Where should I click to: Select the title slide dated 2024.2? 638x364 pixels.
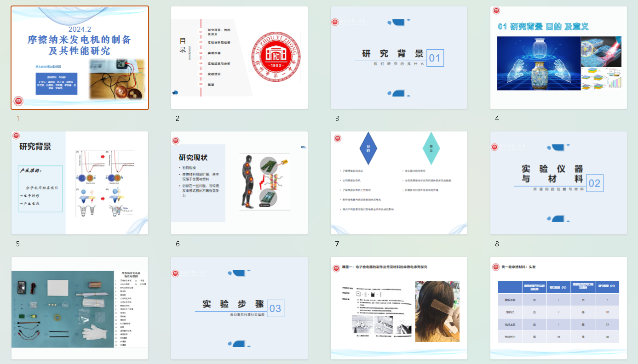(x=80, y=58)
